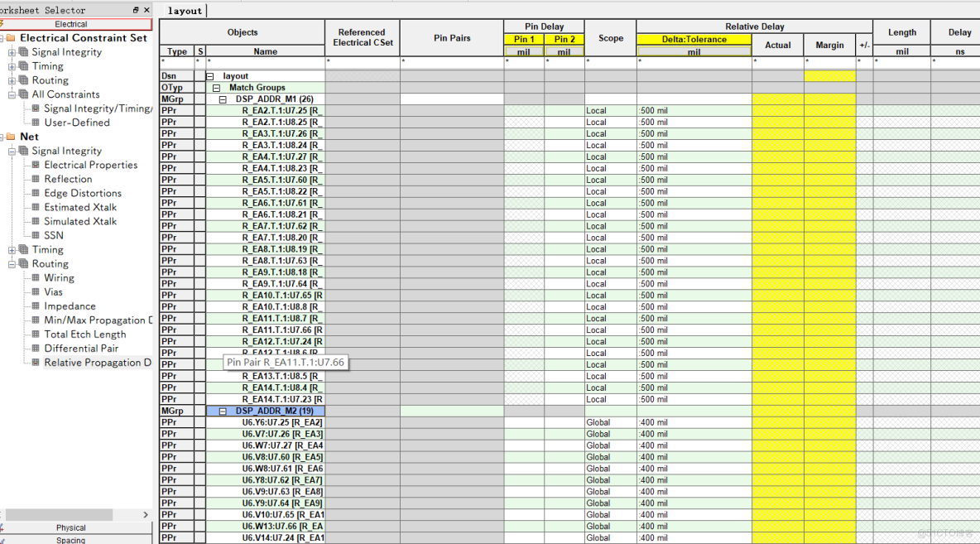Collapse the DSP_ADDR_M2 (19) match group

click(x=223, y=412)
